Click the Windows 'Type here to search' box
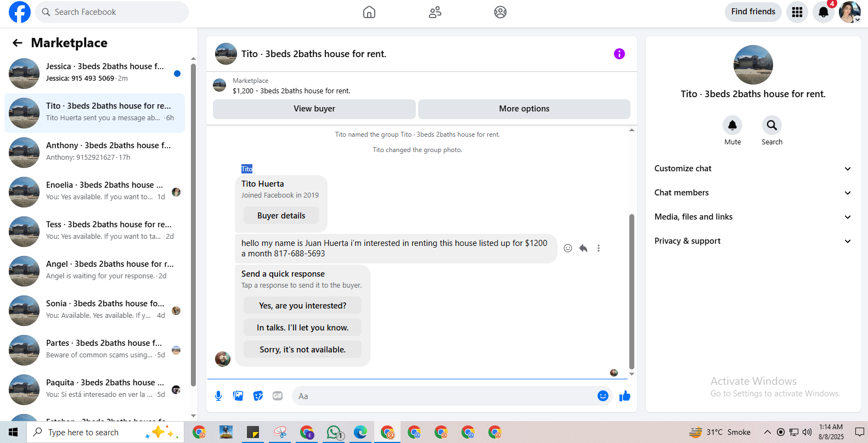This screenshot has width=868, height=443. [x=105, y=433]
